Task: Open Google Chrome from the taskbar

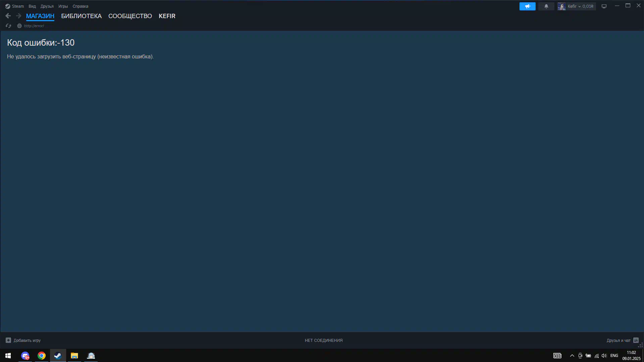Action: coord(42,356)
